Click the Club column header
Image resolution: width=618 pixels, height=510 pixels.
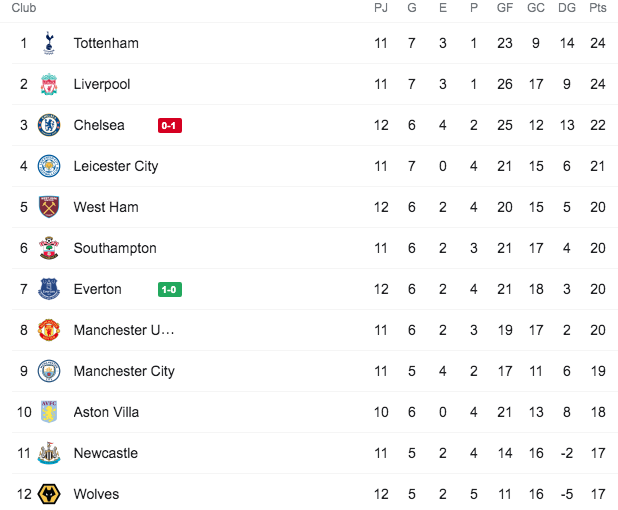[24, 8]
